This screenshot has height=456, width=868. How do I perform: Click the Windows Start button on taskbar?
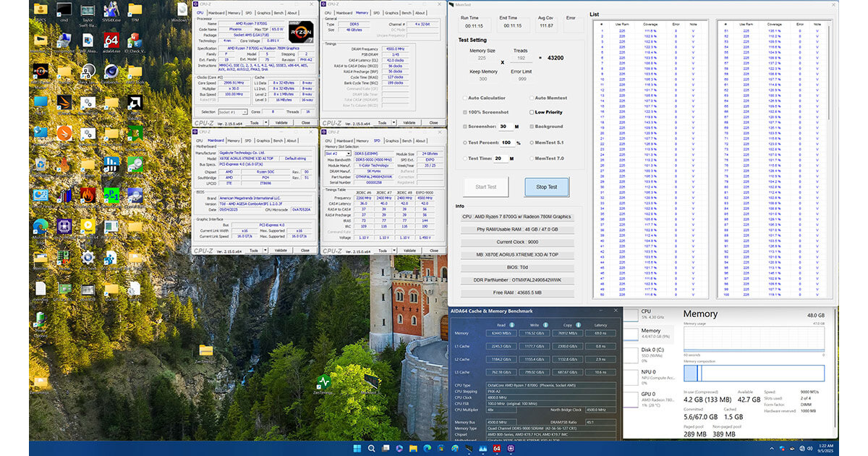pyautogui.click(x=357, y=449)
